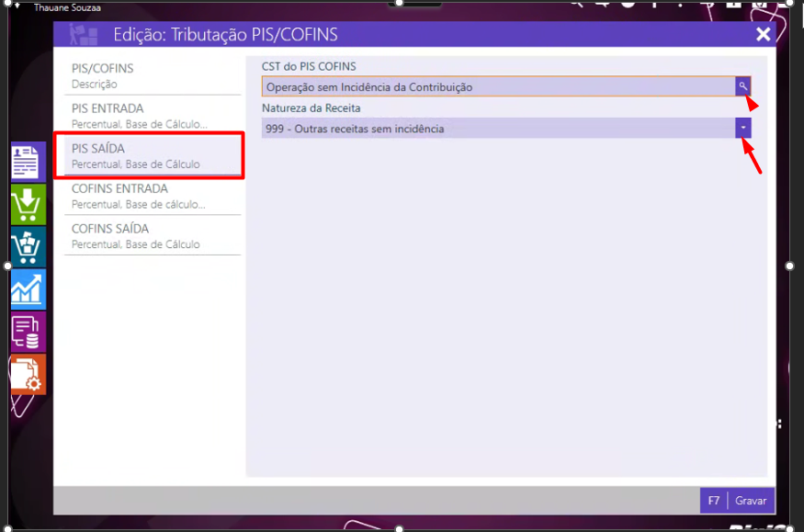This screenshot has width=804, height=532.
Task: Open the blue growth chart icon
Action: 28,289
